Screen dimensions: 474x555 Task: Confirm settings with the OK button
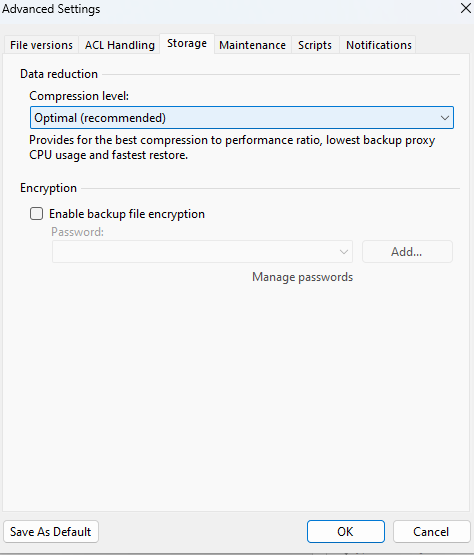coord(345,532)
